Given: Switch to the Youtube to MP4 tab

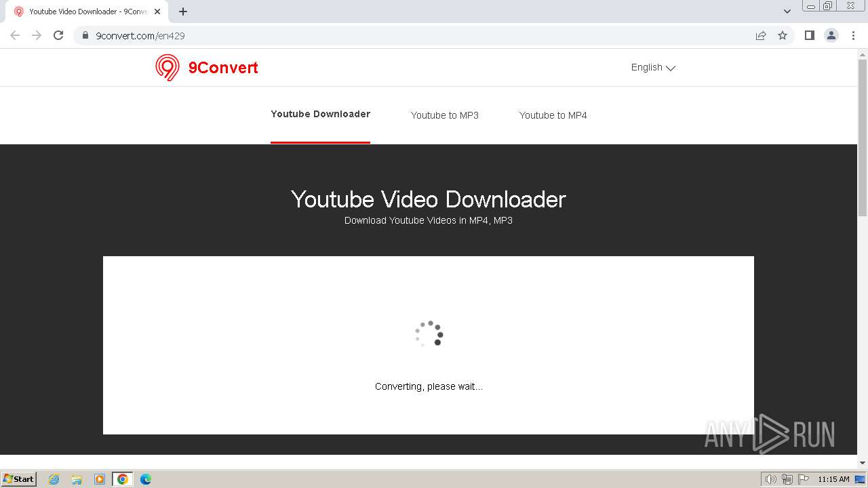Looking at the screenshot, I should tap(553, 115).
